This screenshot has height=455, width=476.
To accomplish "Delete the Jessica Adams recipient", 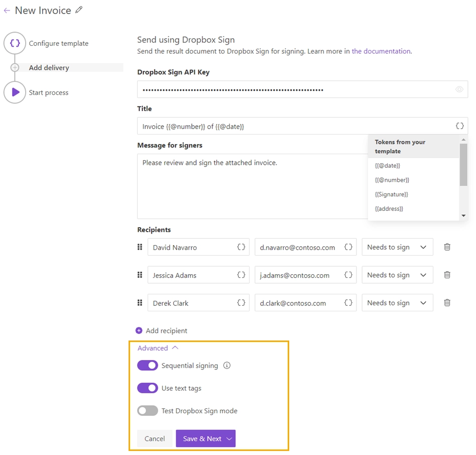I will (x=447, y=275).
